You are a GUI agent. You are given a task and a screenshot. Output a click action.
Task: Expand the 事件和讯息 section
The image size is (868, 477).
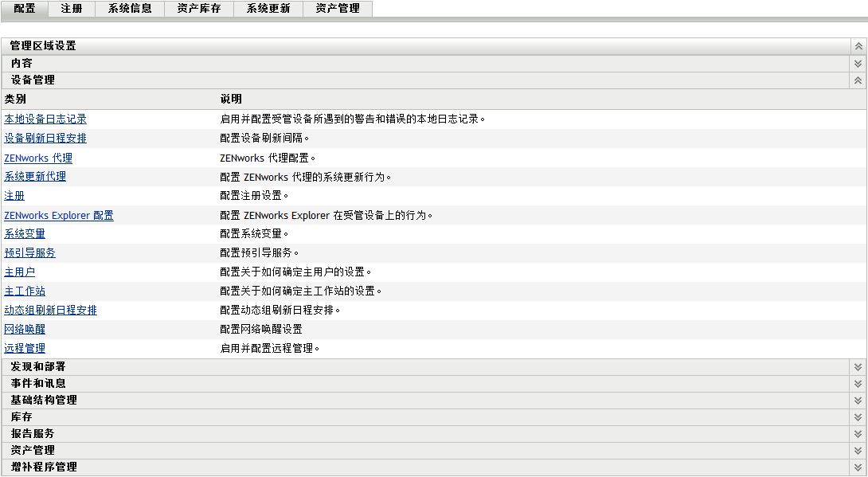(857, 383)
